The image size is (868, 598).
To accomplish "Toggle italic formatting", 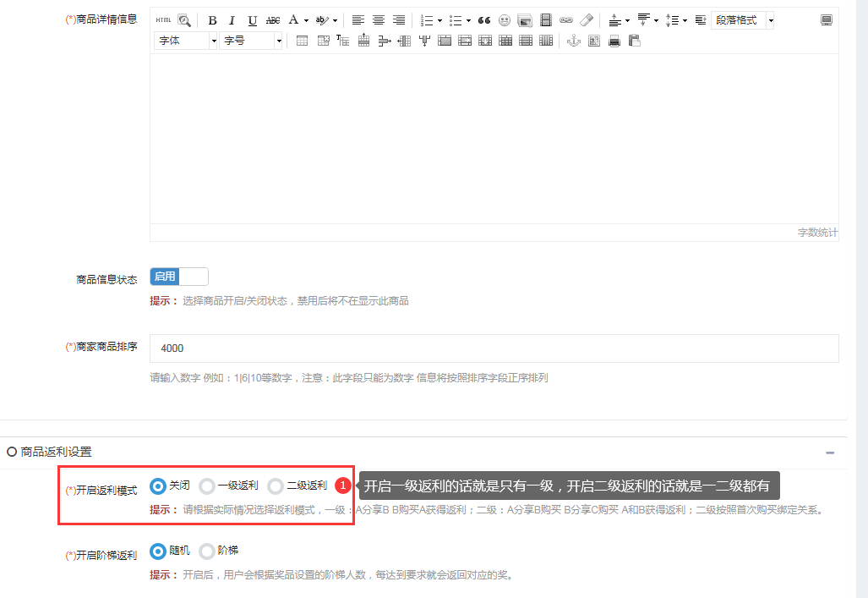I will click(x=232, y=20).
